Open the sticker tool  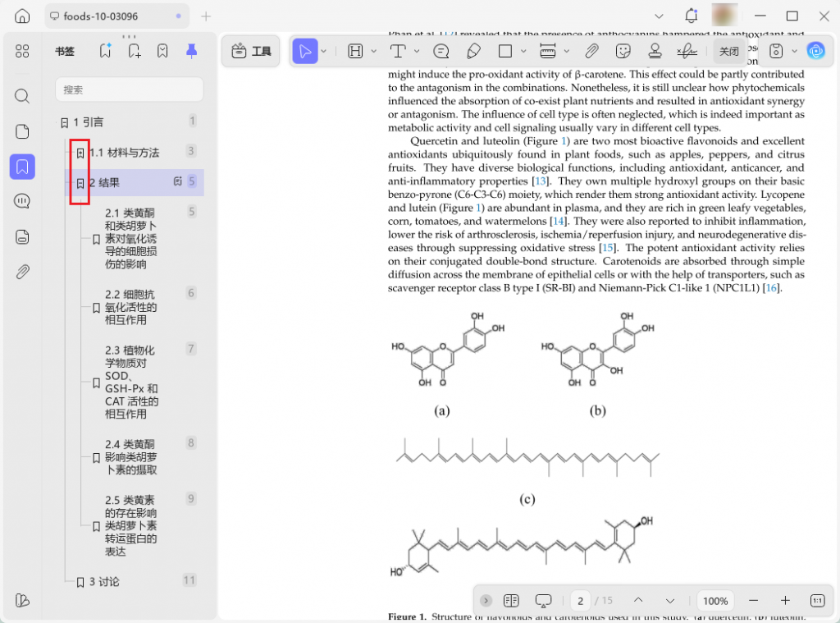click(x=623, y=51)
